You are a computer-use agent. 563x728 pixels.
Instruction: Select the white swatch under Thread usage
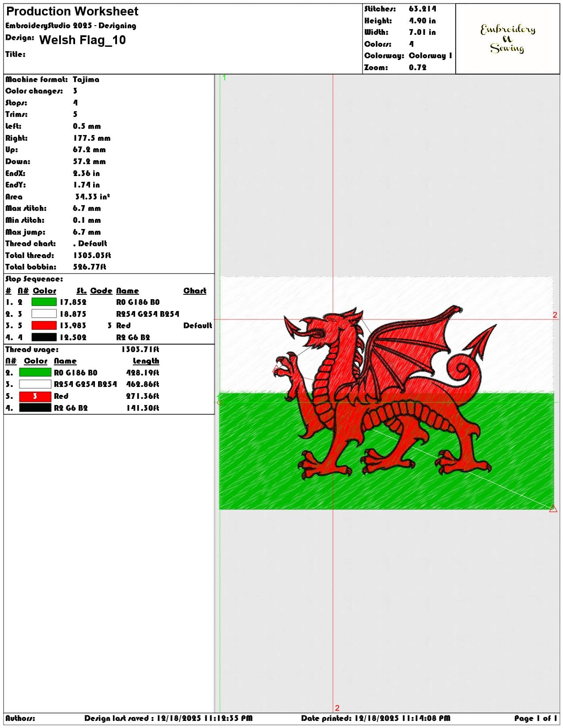(35, 384)
